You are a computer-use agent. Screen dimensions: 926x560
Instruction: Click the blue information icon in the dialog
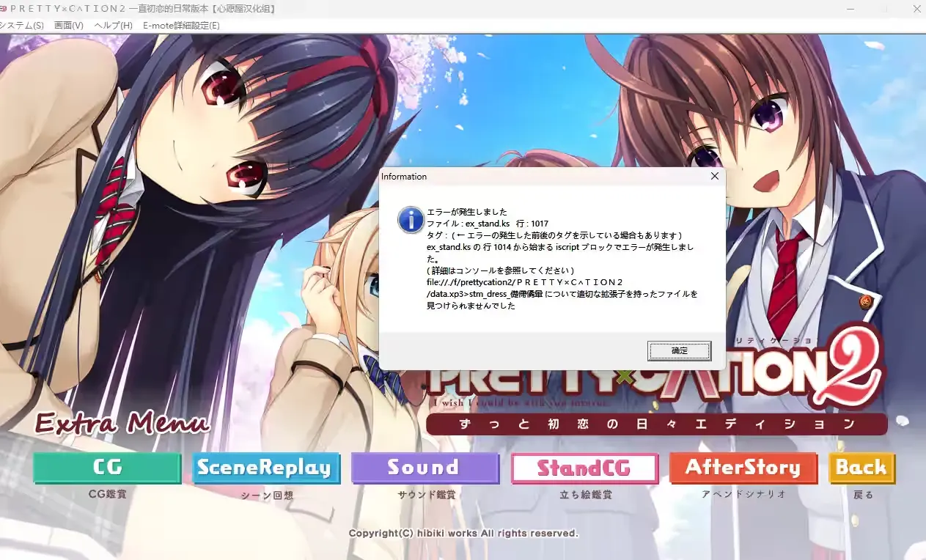(x=411, y=220)
